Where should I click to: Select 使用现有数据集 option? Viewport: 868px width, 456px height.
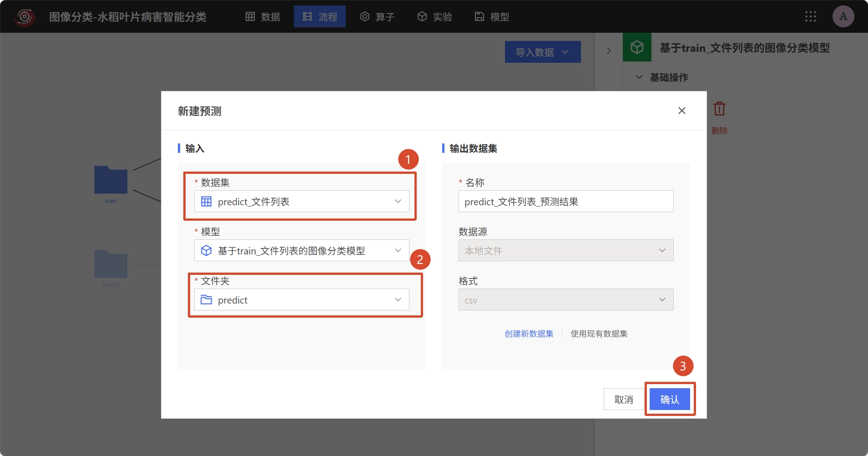coord(599,334)
